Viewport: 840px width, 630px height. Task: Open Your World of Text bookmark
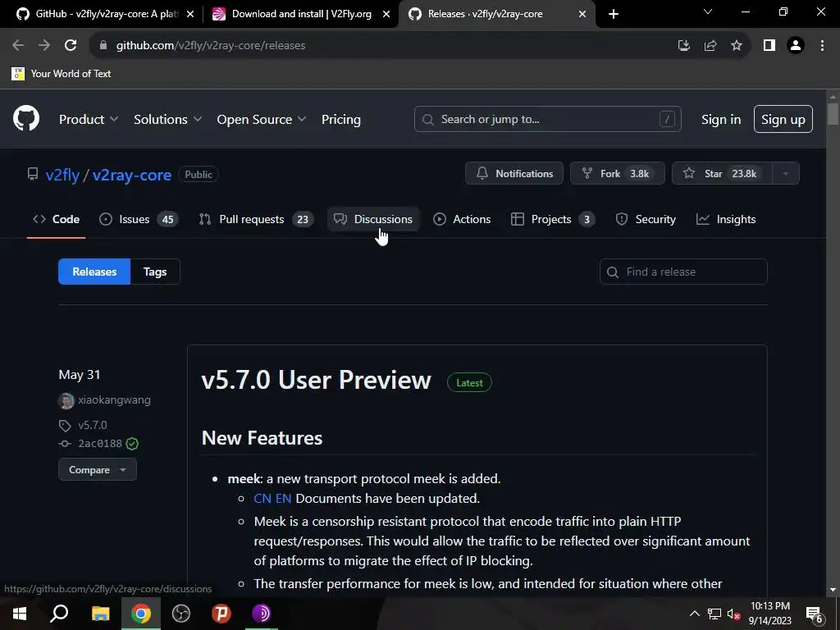(x=61, y=73)
